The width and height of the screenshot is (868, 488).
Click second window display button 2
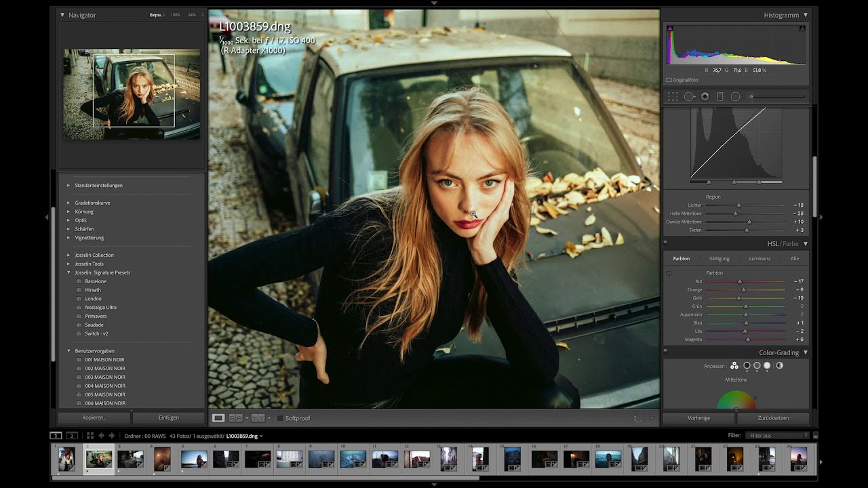(x=72, y=436)
